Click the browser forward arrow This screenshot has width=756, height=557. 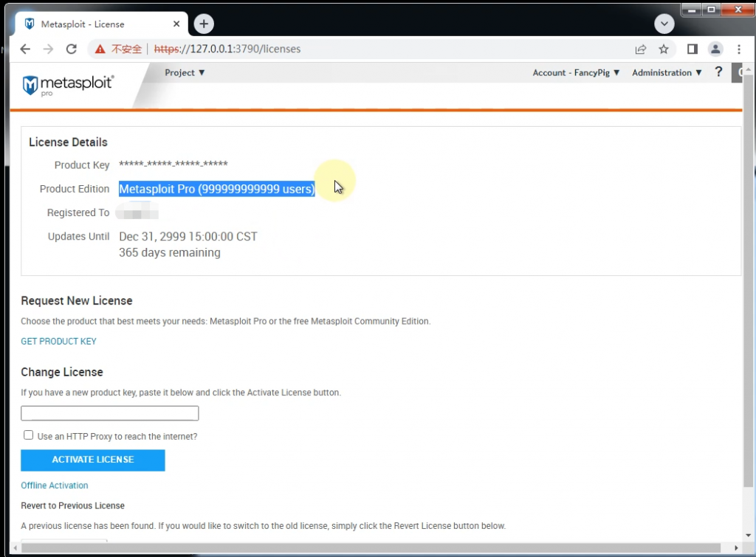point(48,49)
